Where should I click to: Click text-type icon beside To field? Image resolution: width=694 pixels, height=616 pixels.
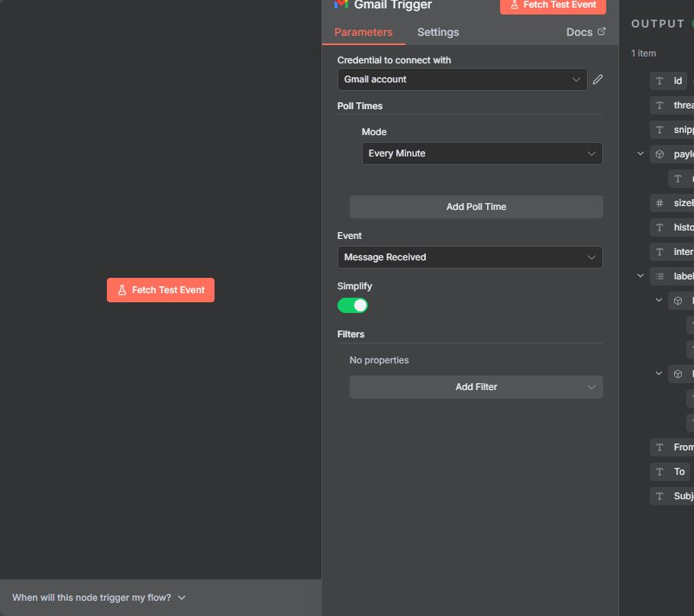[660, 472]
